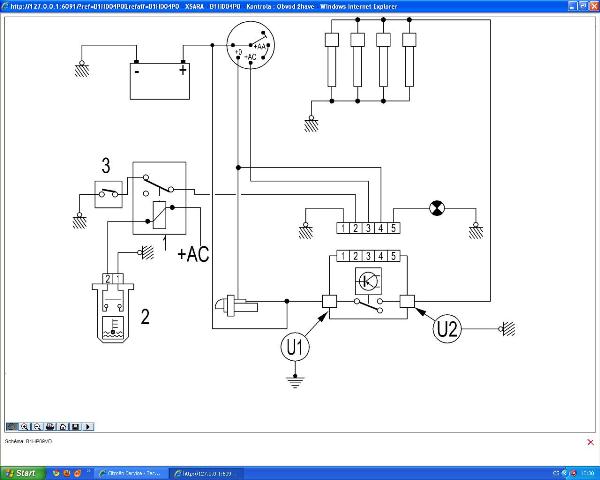600x480 pixels.
Task: Open the Windows Start menu
Action: (x=22, y=473)
